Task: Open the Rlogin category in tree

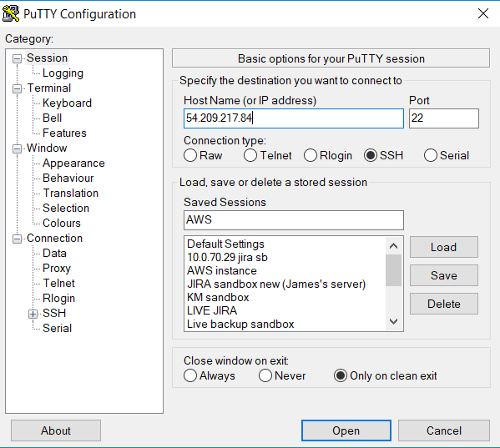Action: 58,298
